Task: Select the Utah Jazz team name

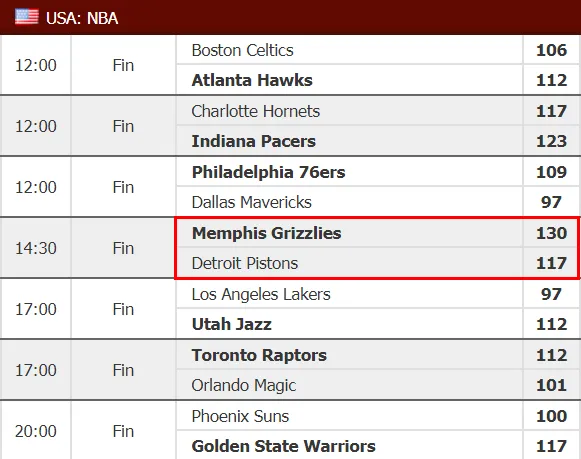Action: pos(232,324)
